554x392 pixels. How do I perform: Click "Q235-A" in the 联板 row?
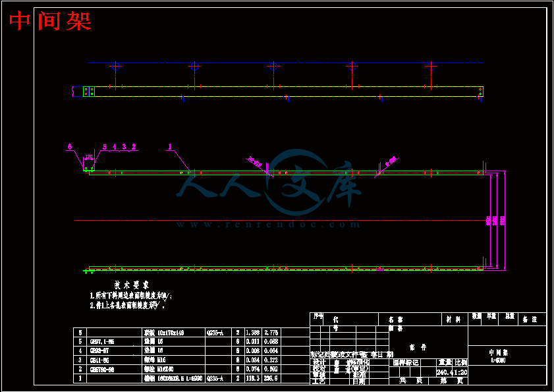pos(215,333)
